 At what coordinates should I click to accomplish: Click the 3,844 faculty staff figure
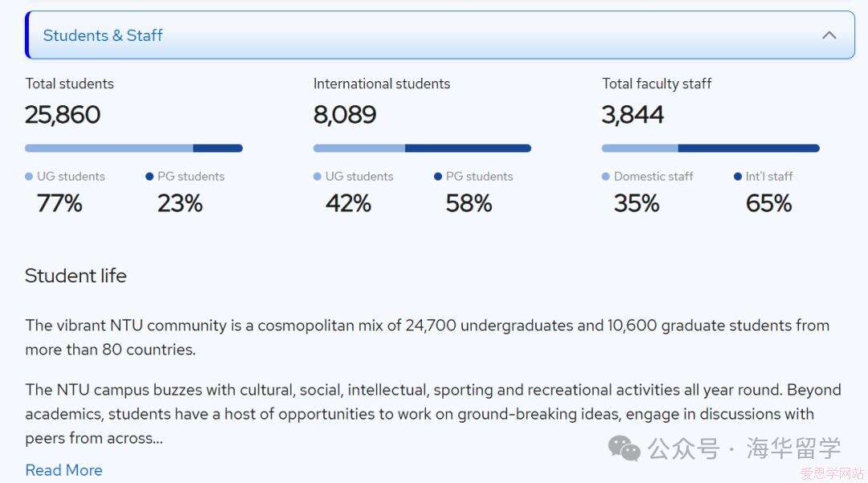point(633,115)
